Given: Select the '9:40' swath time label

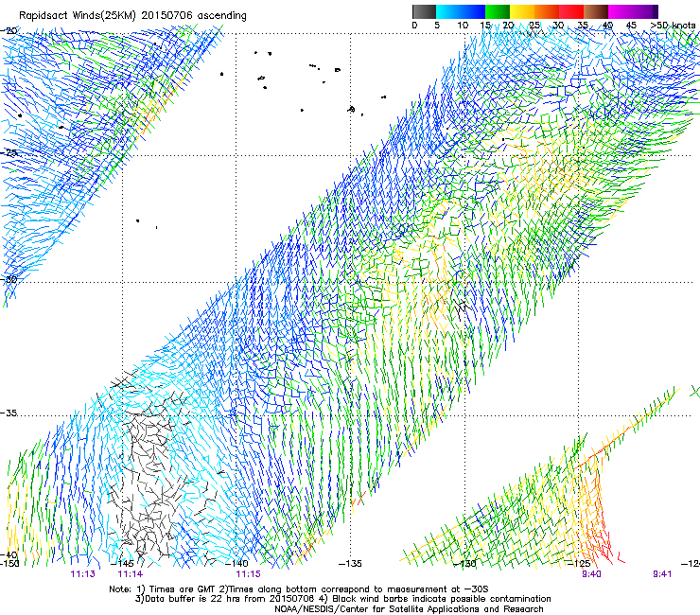Looking at the screenshot, I should (x=591, y=574).
